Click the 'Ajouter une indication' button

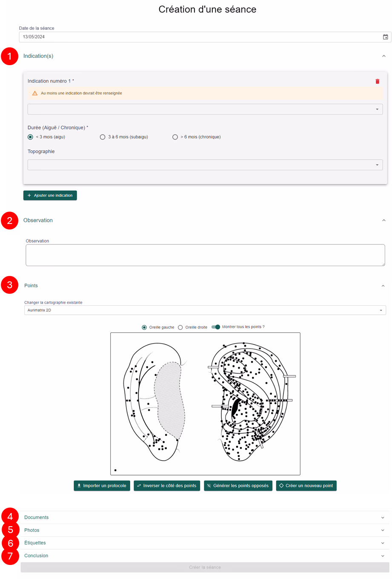[50, 195]
